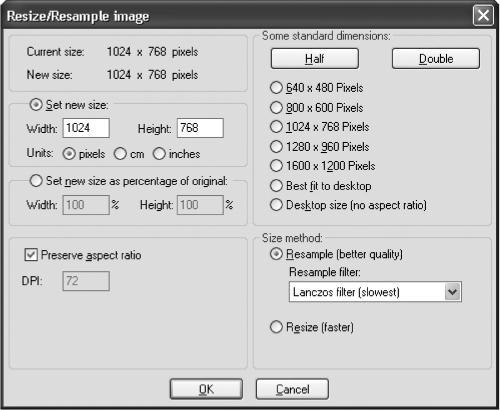This screenshot has width=500, height=410.
Task: Open the Resample filter dropdown arrow
Action: coord(452,292)
